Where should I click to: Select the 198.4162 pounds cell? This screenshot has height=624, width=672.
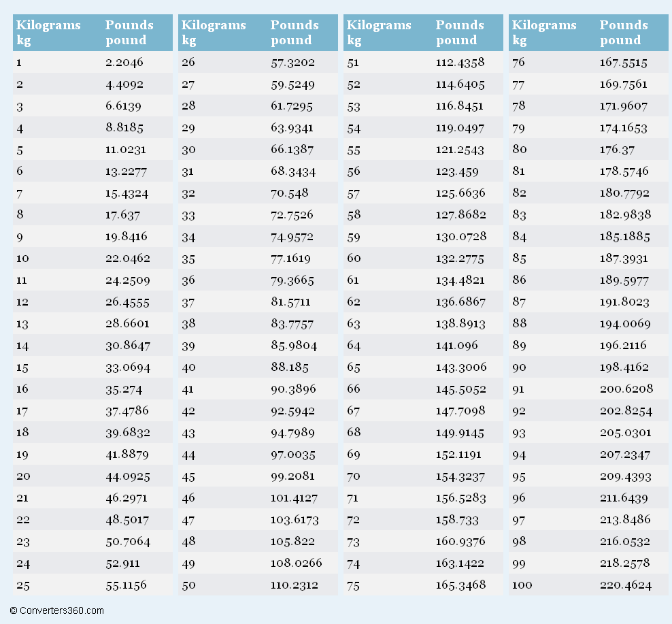[x=624, y=367]
